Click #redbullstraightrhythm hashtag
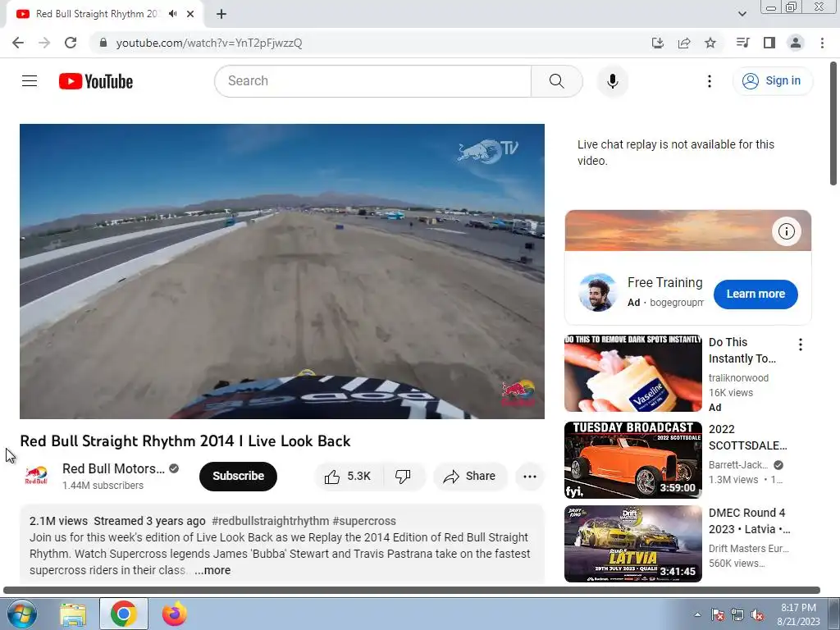This screenshot has width=840, height=630. [270, 521]
